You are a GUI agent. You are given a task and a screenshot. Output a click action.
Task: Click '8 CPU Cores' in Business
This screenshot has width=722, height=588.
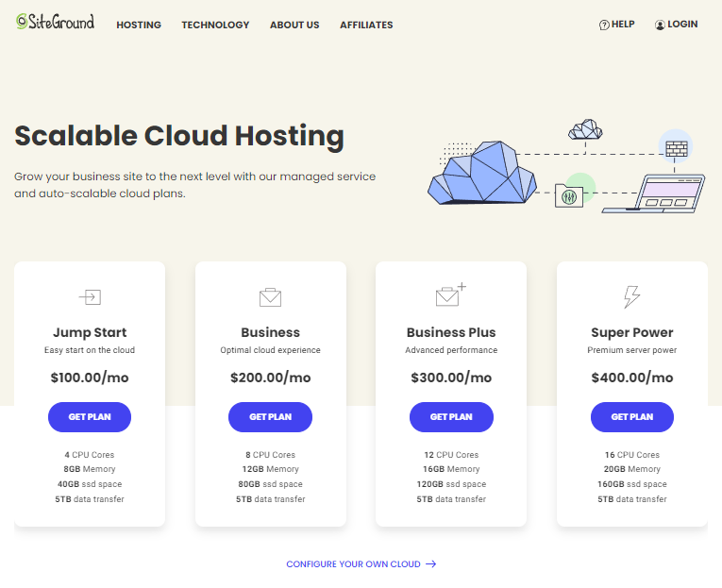[270, 455]
